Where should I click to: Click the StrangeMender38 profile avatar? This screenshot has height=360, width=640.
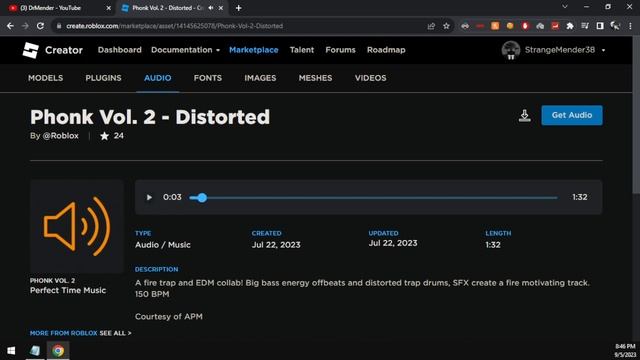tap(511, 50)
